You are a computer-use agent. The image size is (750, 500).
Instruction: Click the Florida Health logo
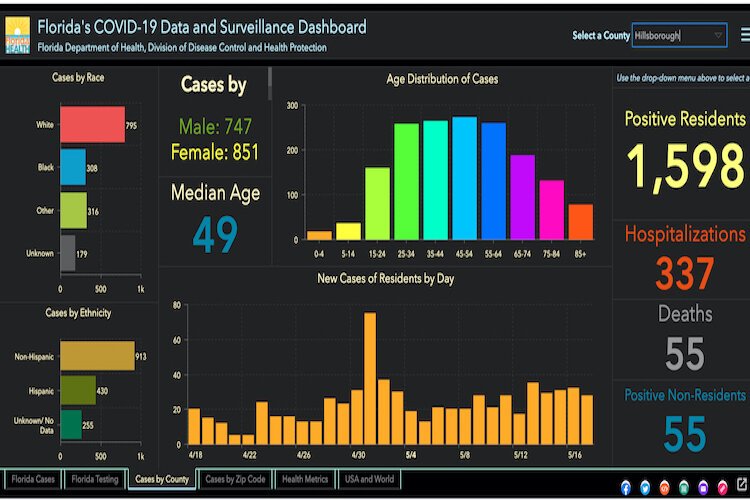[x=17, y=35]
